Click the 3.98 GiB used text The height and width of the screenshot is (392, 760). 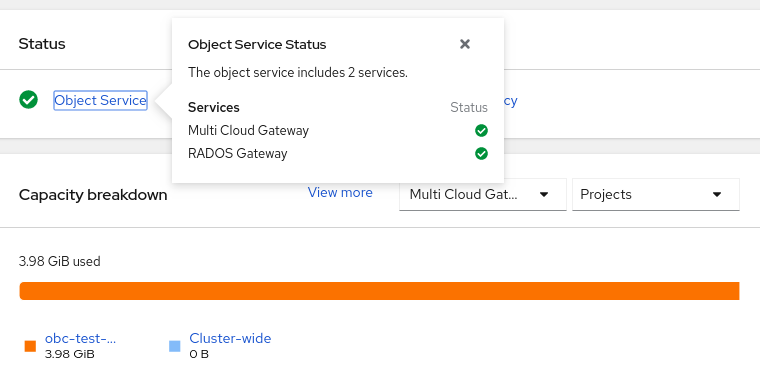pos(60,262)
